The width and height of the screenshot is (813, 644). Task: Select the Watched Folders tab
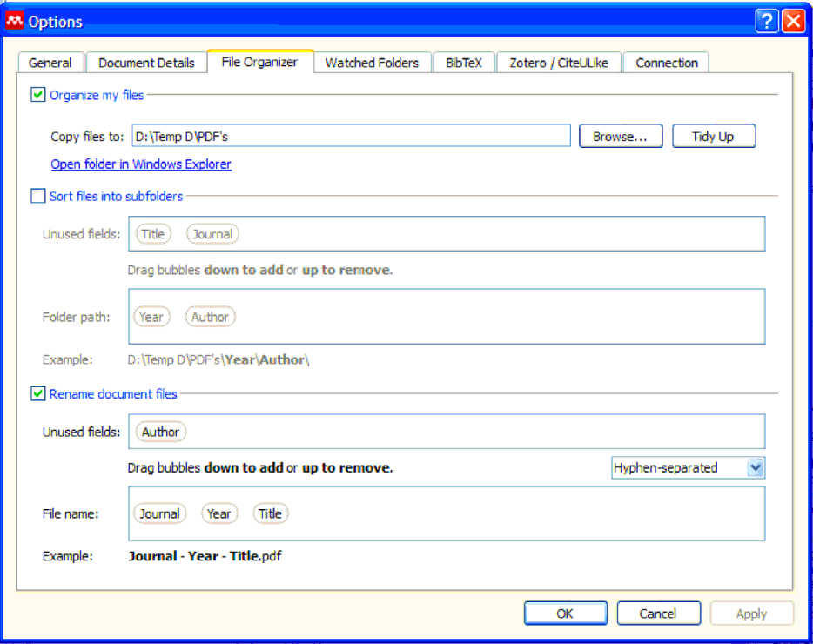pyautogui.click(x=373, y=62)
